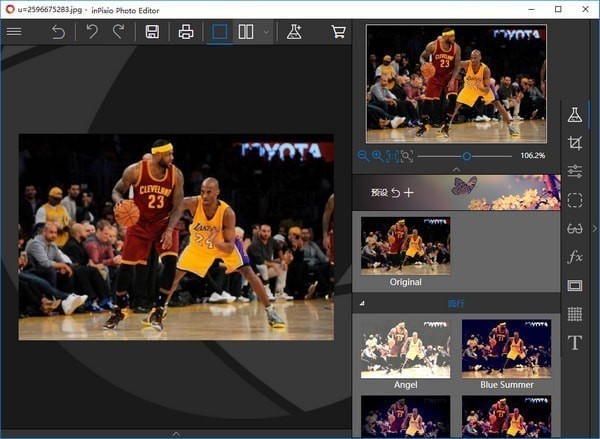600x439 pixels.
Task: Click the zoom level slider handle
Action: point(466,156)
